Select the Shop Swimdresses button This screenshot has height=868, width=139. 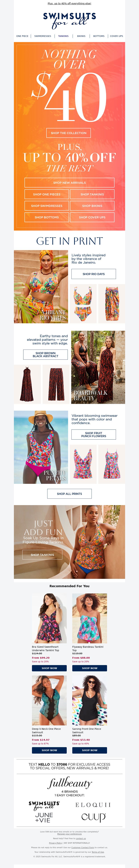47,206
